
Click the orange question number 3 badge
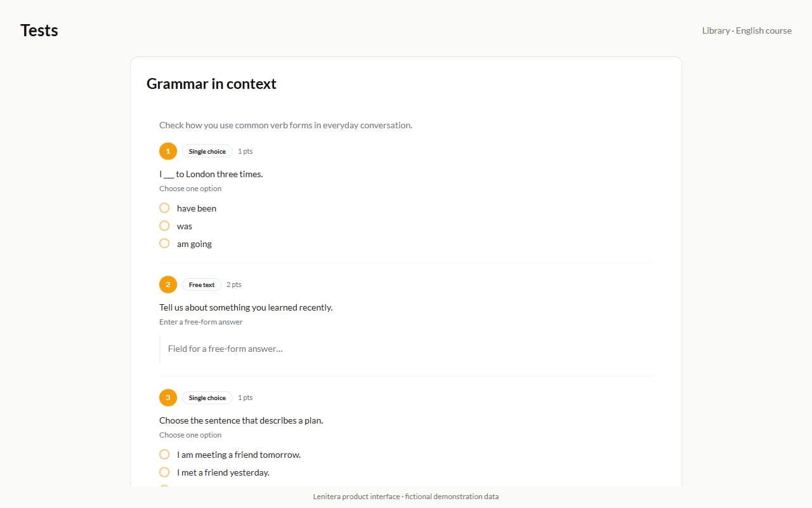pos(168,398)
